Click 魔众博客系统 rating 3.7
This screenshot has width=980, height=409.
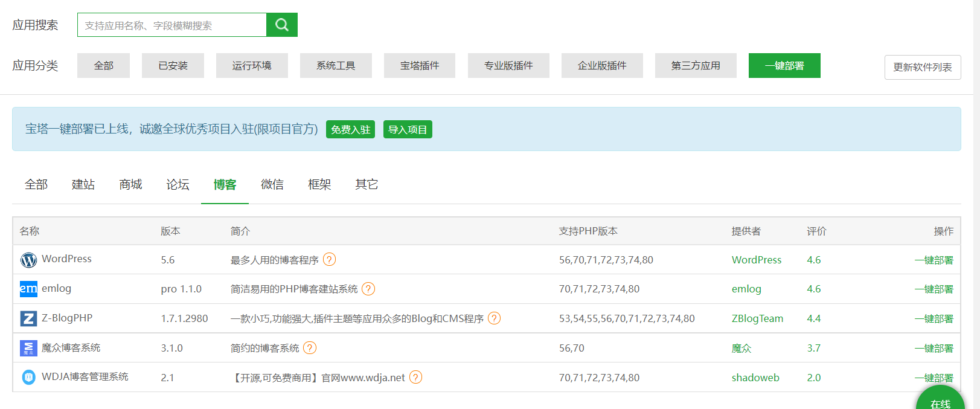coord(814,348)
